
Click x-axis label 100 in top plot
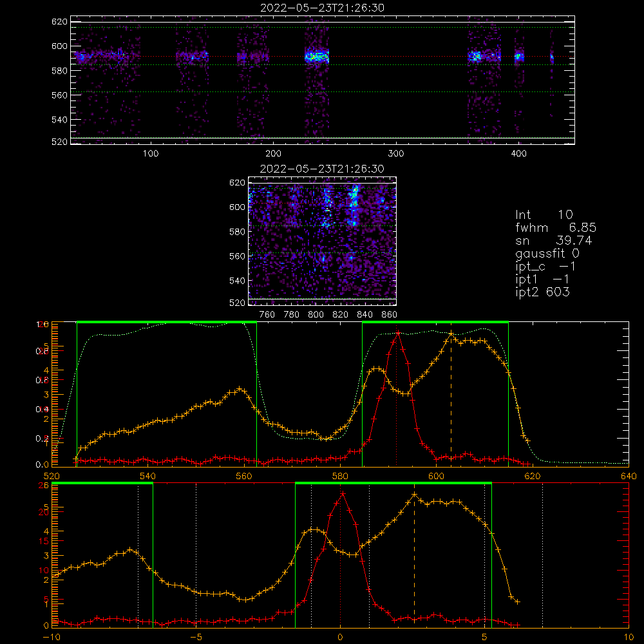[151, 154]
